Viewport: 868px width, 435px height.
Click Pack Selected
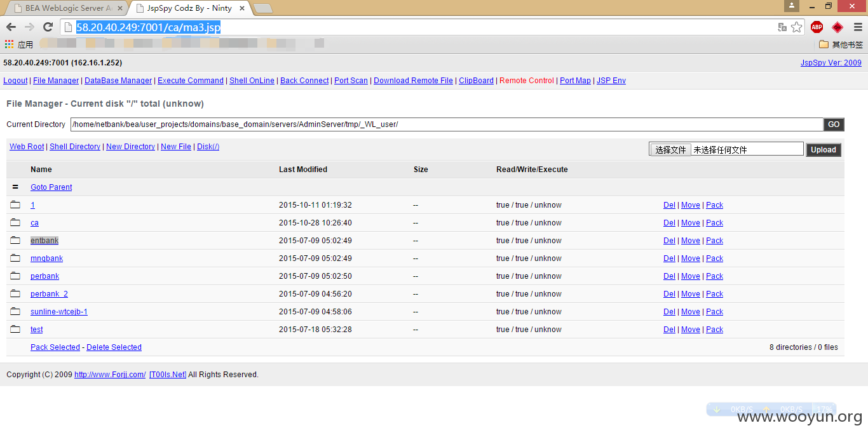[x=55, y=347]
